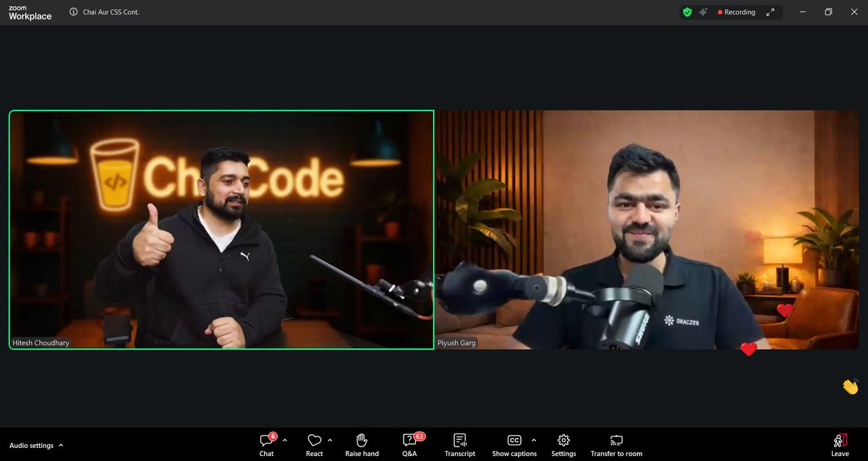Select Piyush Garg's video tile
Viewport: 868px width, 461px height.
(x=647, y=230)
